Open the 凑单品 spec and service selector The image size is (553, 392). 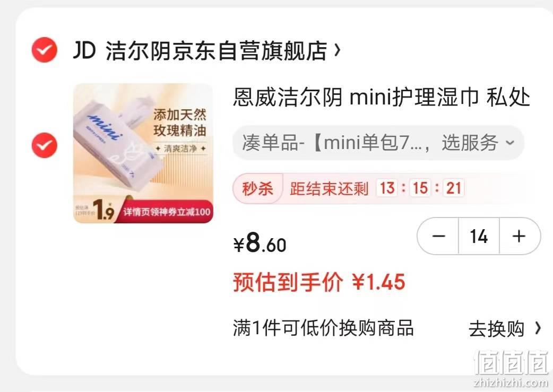(378, 143)
